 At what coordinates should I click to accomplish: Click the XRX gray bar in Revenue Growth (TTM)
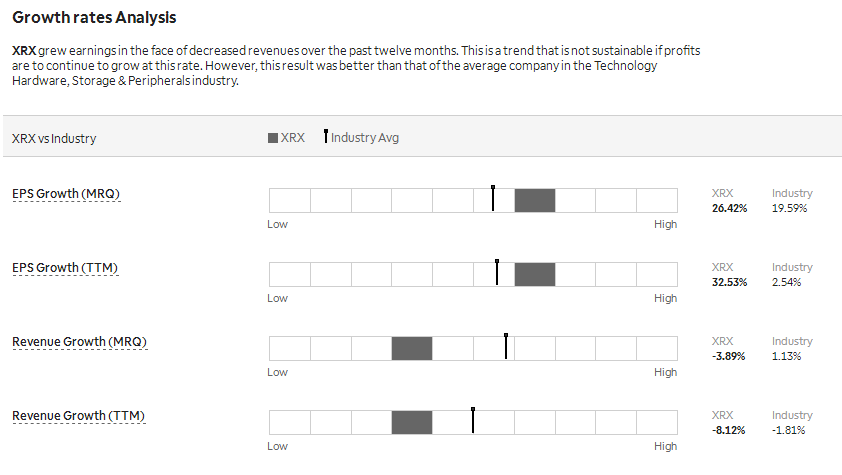pyautogui.click(x=412, y=422)
